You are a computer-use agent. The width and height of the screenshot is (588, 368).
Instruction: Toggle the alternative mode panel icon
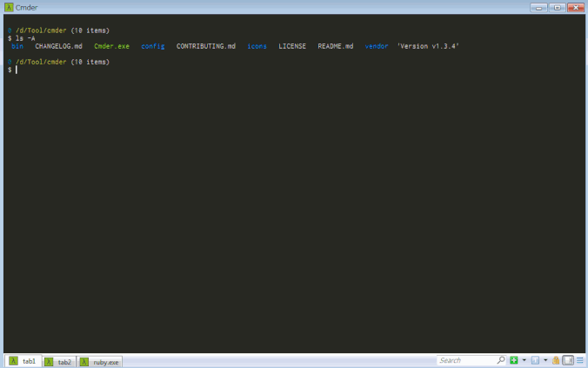(568, 360)
